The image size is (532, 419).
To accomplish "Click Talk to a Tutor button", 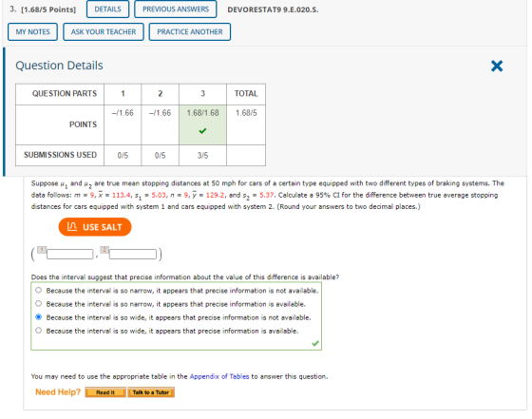I will [151, 392].
